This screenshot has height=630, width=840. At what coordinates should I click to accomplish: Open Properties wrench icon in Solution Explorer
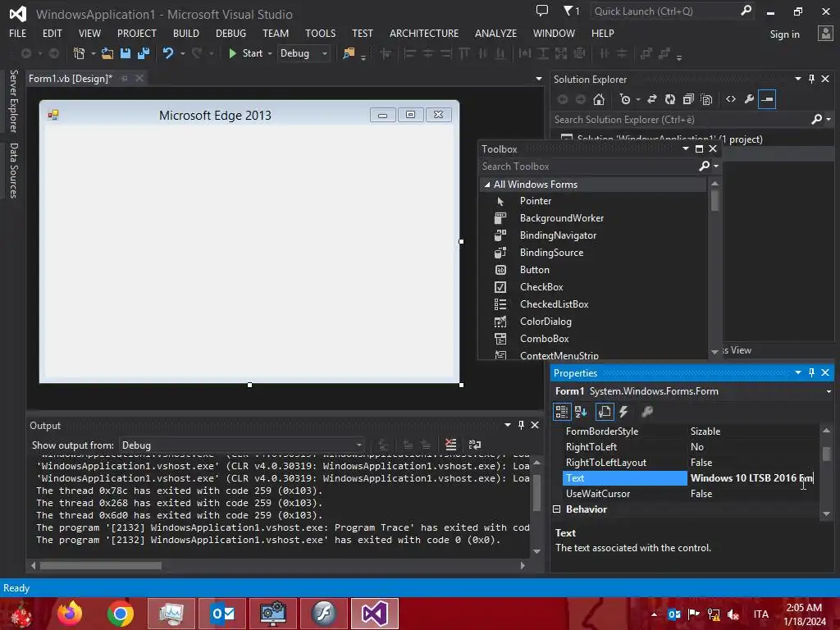(749, 99)
